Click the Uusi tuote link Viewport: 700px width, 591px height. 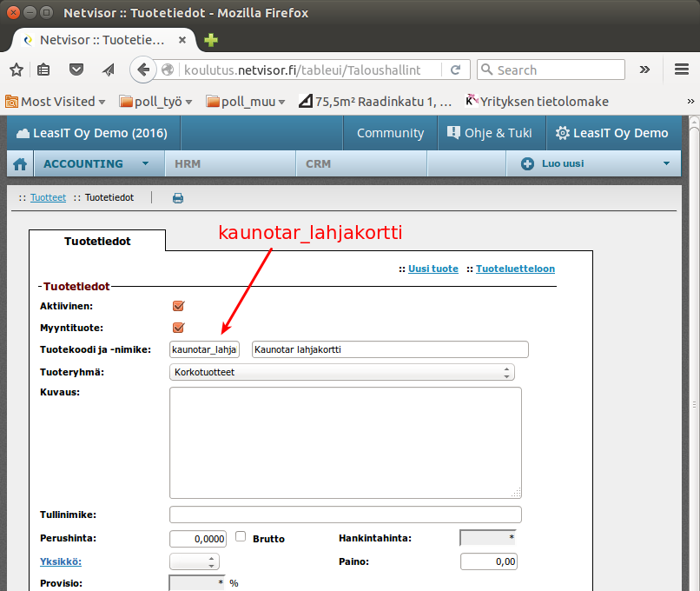click(x=433, y=269)
